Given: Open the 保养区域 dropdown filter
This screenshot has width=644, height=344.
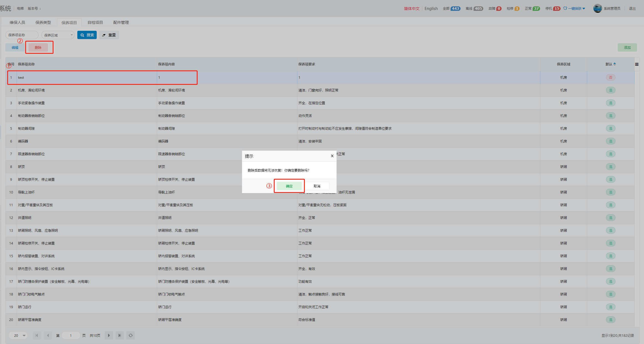Looking at the screenshot, I should 58,35.
